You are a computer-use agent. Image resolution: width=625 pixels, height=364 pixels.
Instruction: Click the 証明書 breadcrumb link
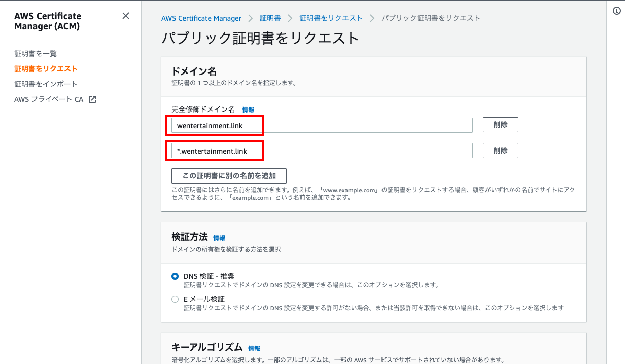pos(270,18)
